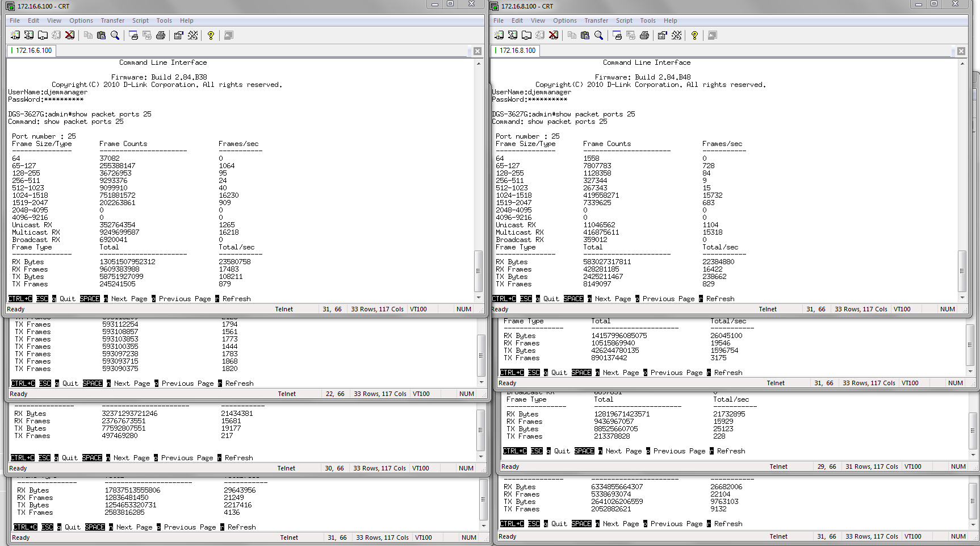This screenshot has width=980, height=546.
Task: Click Connect icon in 172.16.8.100 window
Action: click(x=499, y=35)
